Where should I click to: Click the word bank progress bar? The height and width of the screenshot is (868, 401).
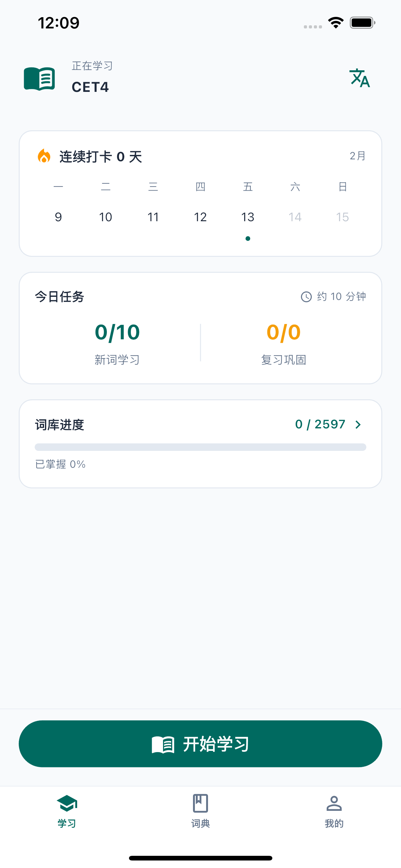(x=200, y=447)
